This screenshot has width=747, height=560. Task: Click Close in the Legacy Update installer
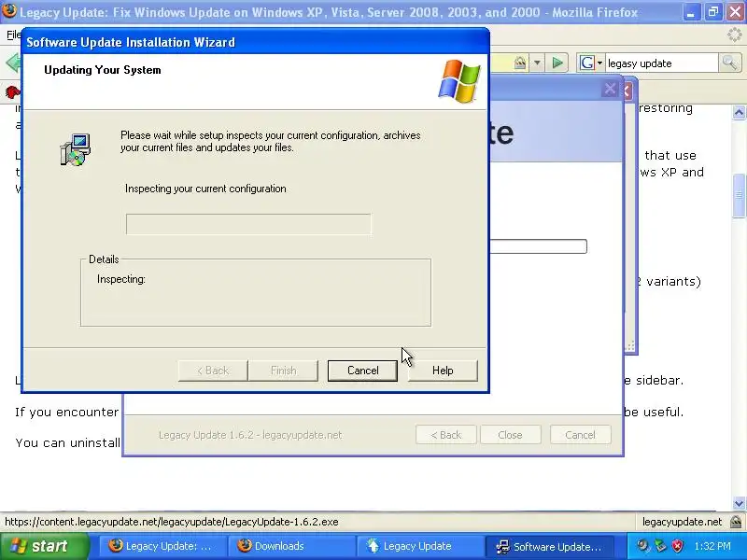point(510,435)
